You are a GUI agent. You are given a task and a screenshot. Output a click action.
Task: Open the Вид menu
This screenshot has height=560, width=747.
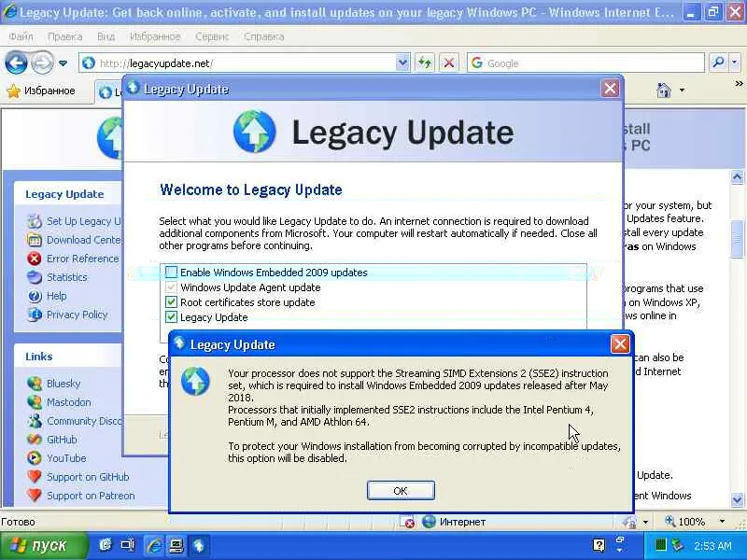[106, 36]
